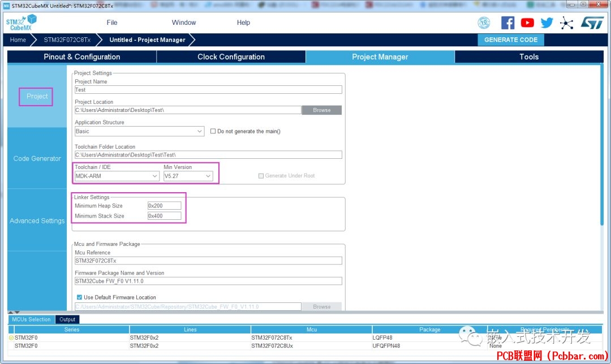Minimize the STM32CubeMX window

pos(572,5)
